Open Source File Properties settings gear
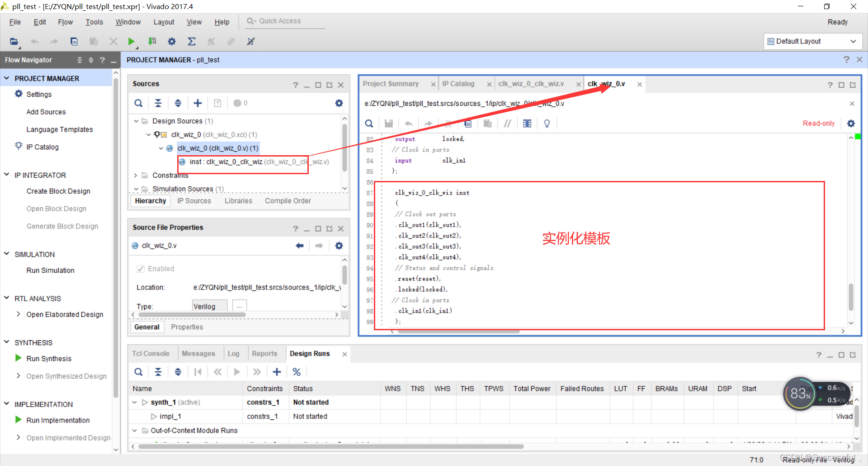The width and height of the screenshot is (868, 466). click(x=339, y=246)
